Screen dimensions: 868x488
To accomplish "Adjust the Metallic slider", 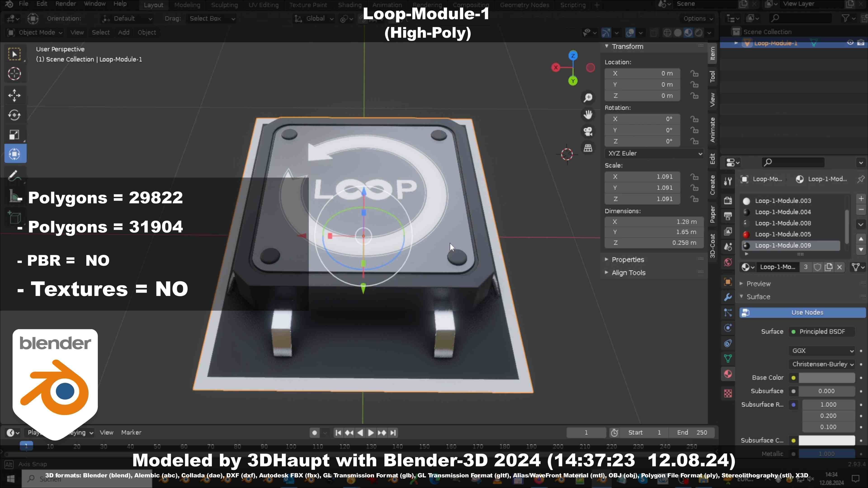I will 827,454.
